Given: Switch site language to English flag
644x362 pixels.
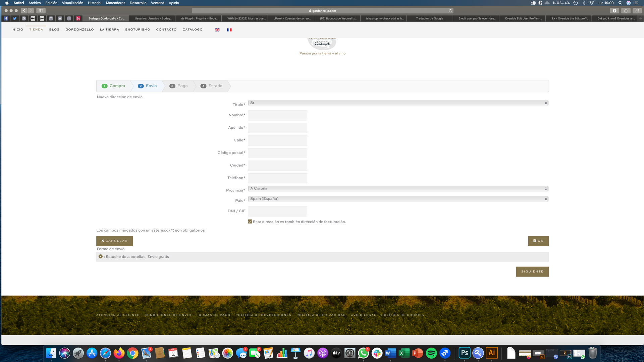Looking at the screenshot, I should 217,30.
